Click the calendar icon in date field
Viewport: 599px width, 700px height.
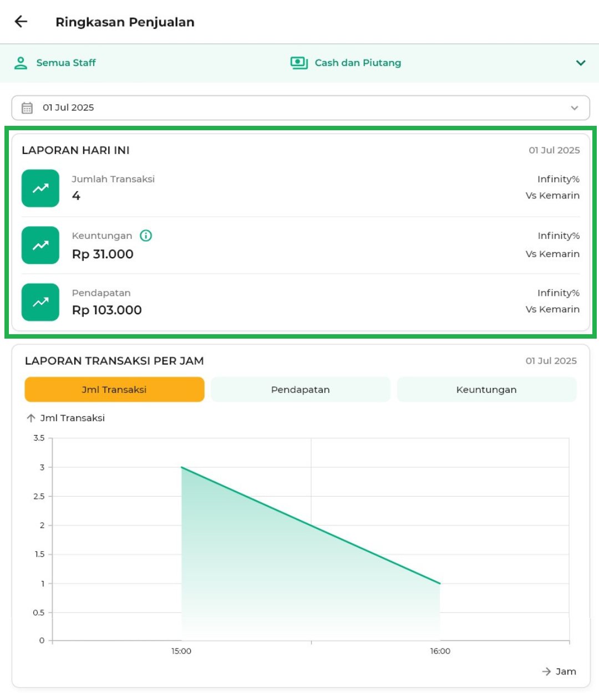tap(27, 108)
